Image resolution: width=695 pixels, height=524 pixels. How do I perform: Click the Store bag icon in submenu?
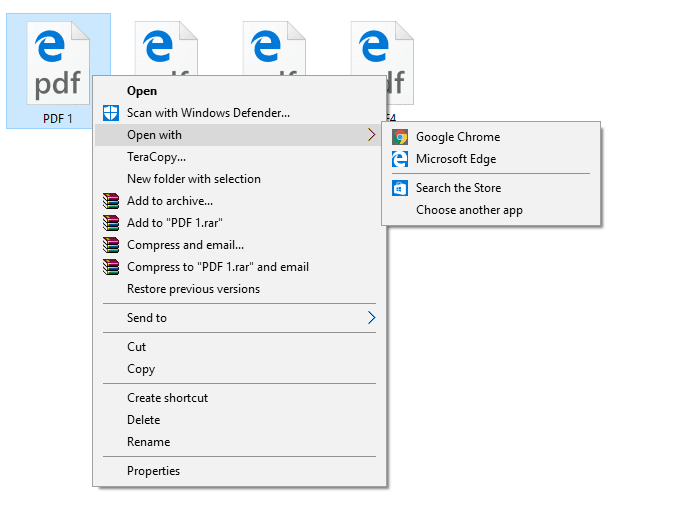(400, 188)
